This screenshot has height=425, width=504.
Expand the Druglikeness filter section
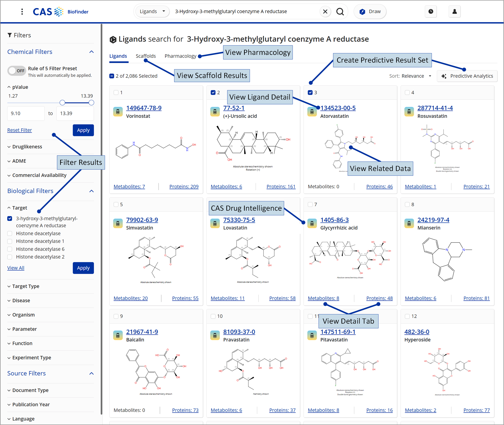tap(27, 147)
